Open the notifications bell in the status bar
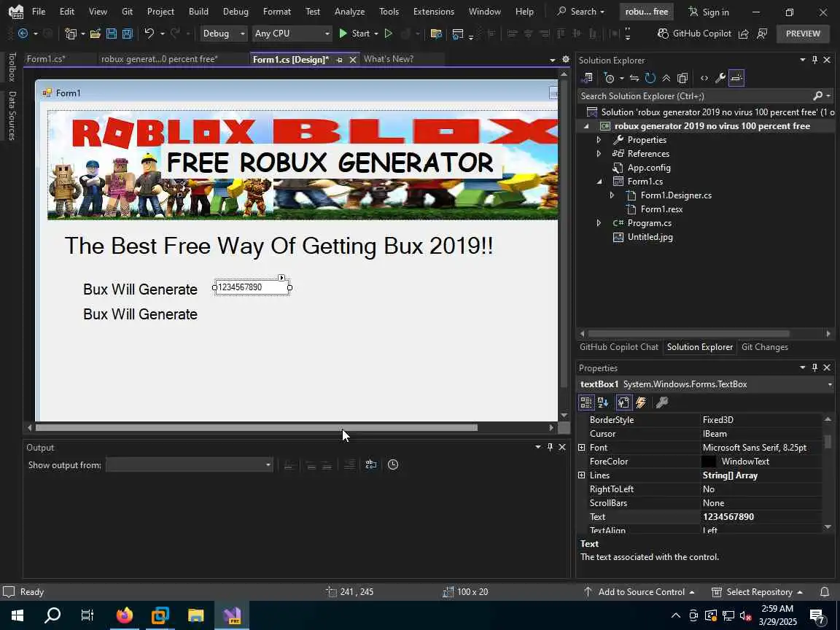This screenshot has height=630, width=840. tap(825, 591)
